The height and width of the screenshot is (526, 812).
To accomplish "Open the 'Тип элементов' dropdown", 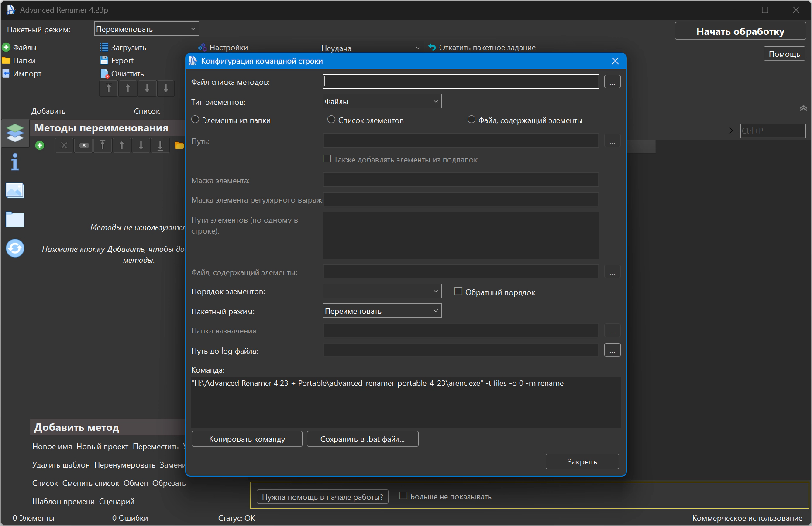I will tap(382, 101).
